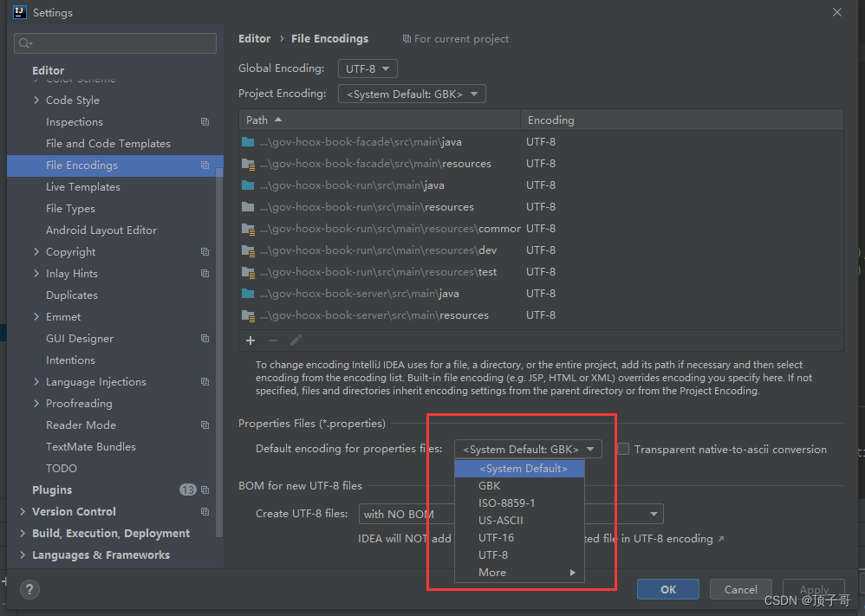Click the add path plus icon
Screen dimensions: 865x616
[250, 340]
